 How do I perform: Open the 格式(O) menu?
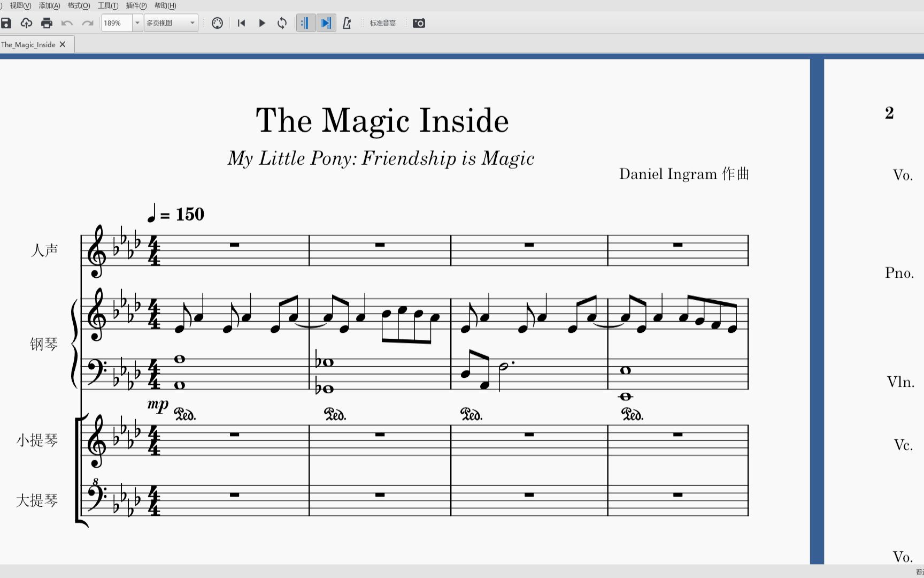[x=79, y=5]
